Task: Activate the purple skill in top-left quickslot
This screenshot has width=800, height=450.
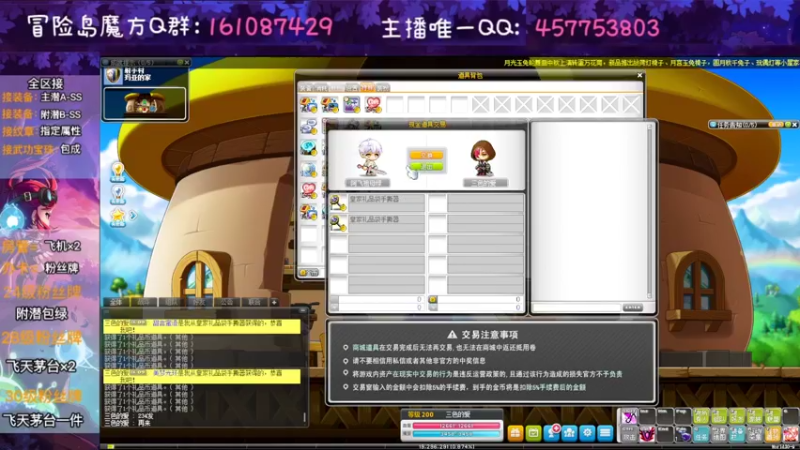Action: pos(629,416)
